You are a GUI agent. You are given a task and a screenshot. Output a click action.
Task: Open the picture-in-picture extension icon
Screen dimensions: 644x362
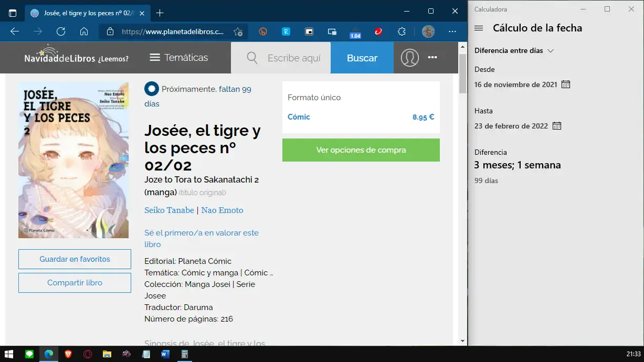tap(309, 31)
